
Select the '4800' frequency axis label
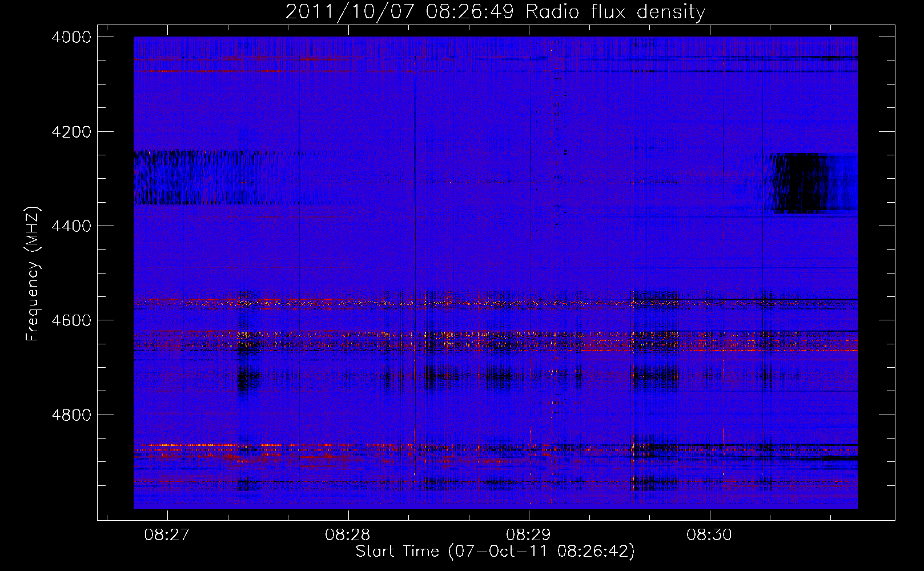click(x=71, y=415)
